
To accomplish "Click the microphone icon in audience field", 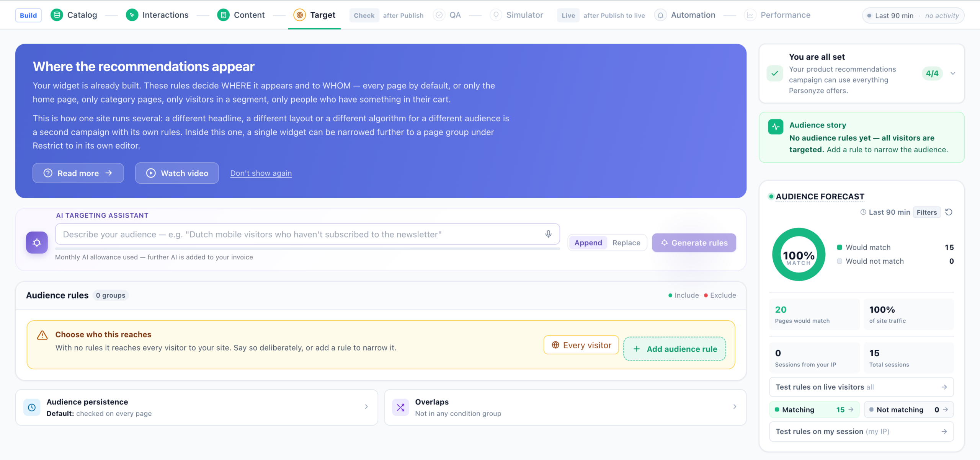I will 549,234.
